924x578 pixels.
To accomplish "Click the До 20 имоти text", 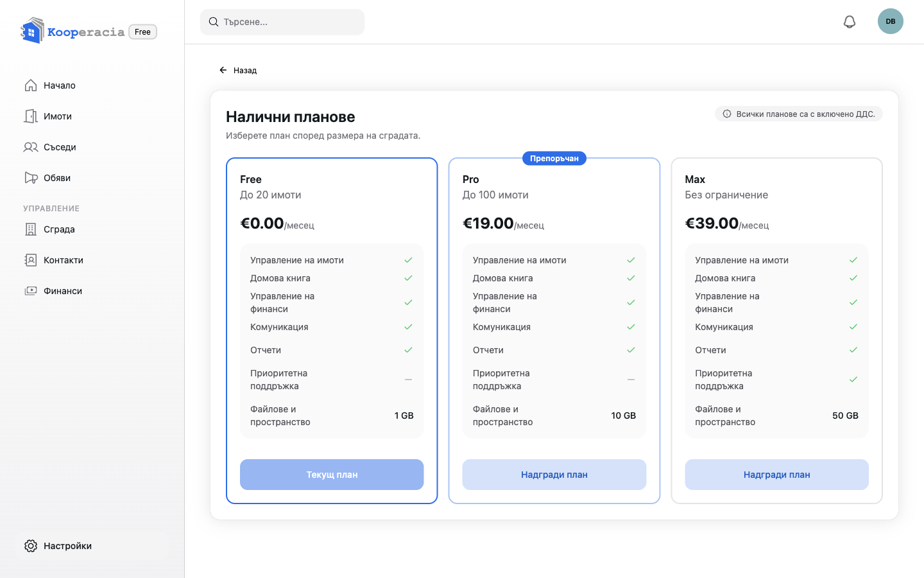I will tap(271, 195).
